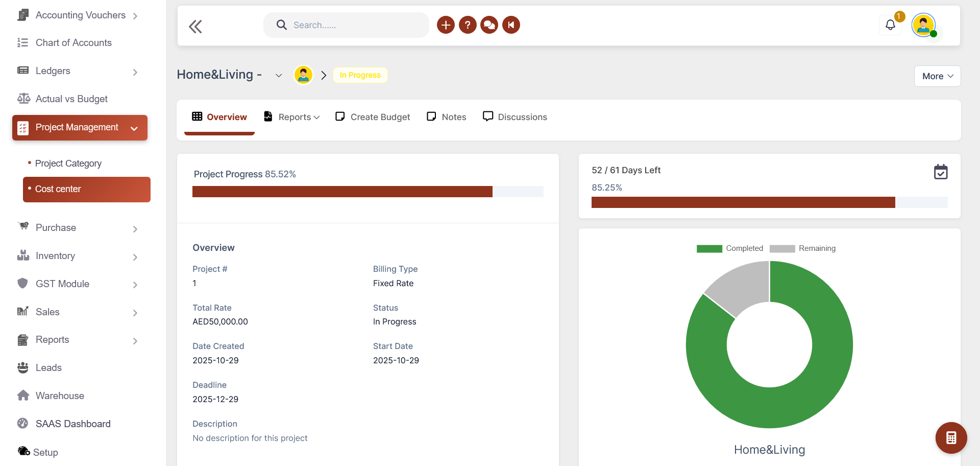Expand the Reports tab dropdown
Image resolution: width=980 pixels, height=466 pixels.
click(292, 117)
